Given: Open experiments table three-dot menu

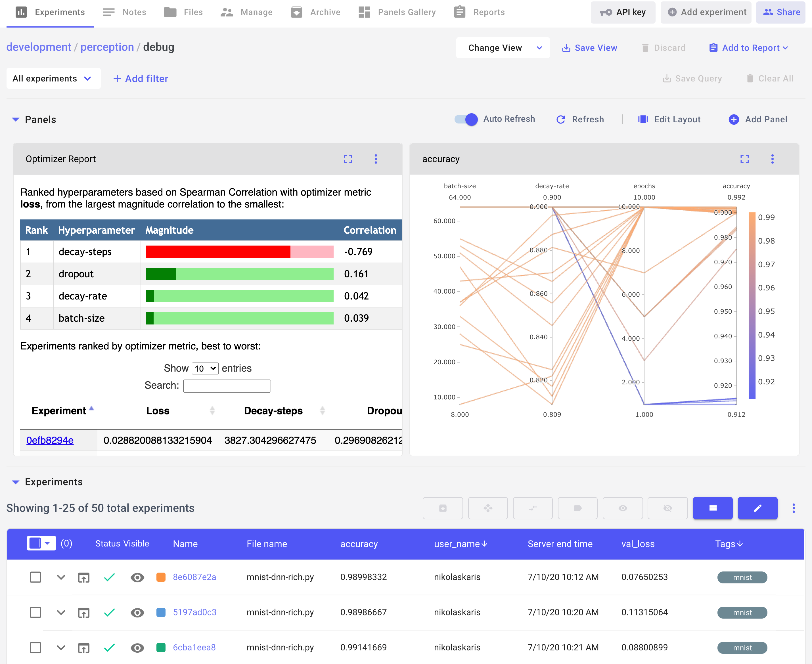Looking at the screenshot, I should coord(794,508).
